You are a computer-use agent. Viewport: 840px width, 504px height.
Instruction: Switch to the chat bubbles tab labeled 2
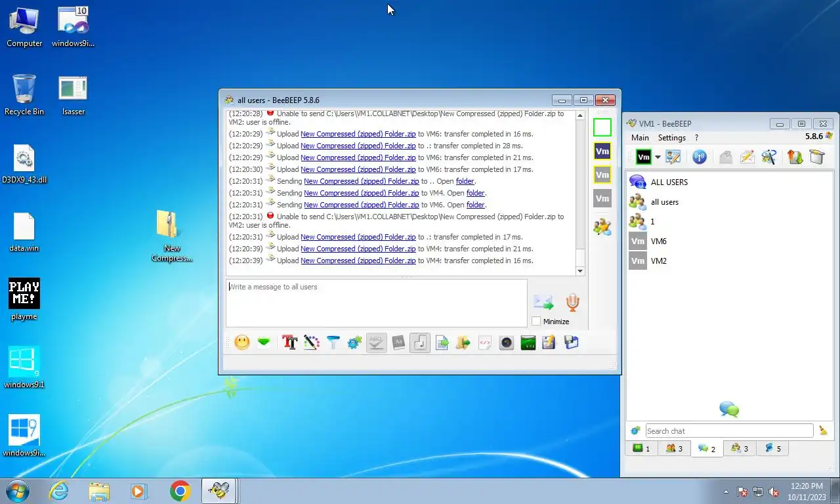pos(707,448)
